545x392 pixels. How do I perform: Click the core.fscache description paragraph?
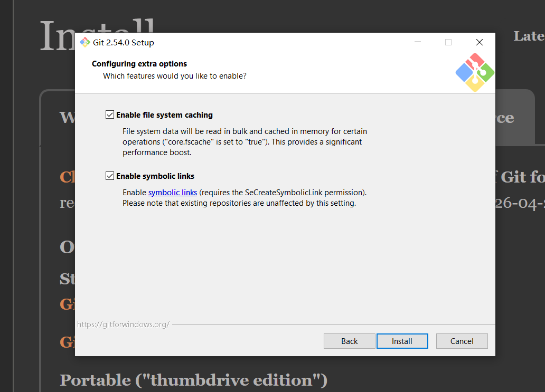245,142
